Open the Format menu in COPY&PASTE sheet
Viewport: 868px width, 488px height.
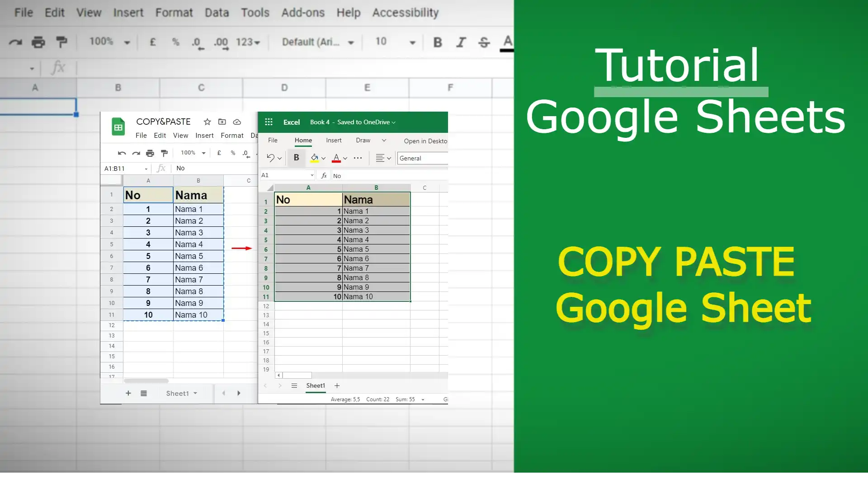point(232,135)
